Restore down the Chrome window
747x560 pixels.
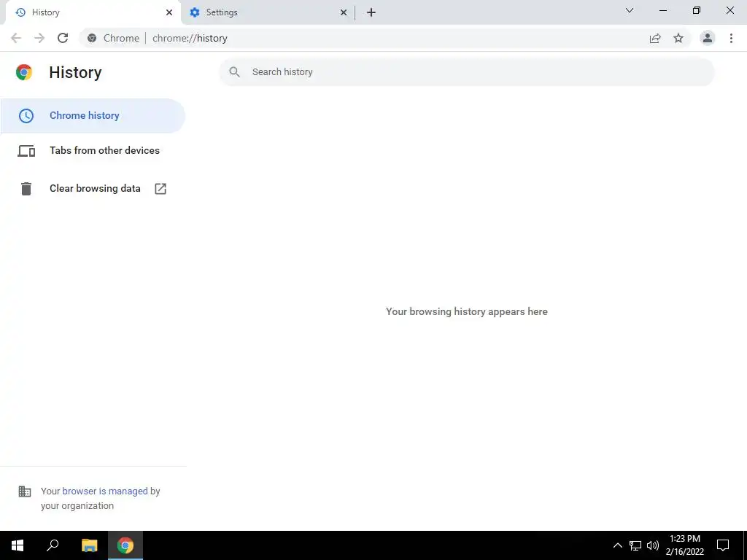click(x=697, y=10)
